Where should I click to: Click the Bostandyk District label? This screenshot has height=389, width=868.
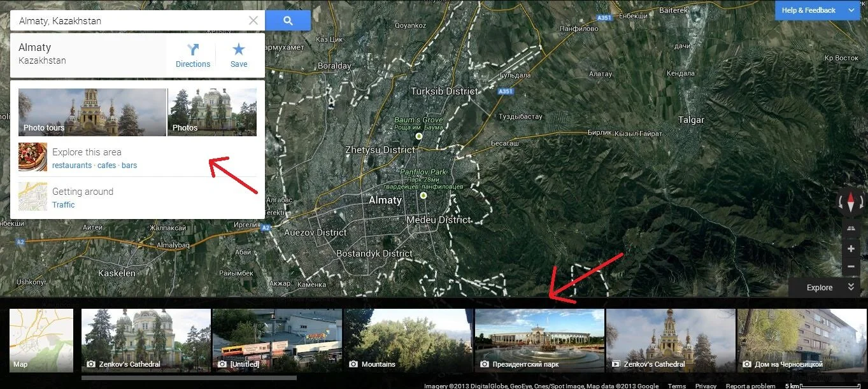tap(374, 253)
